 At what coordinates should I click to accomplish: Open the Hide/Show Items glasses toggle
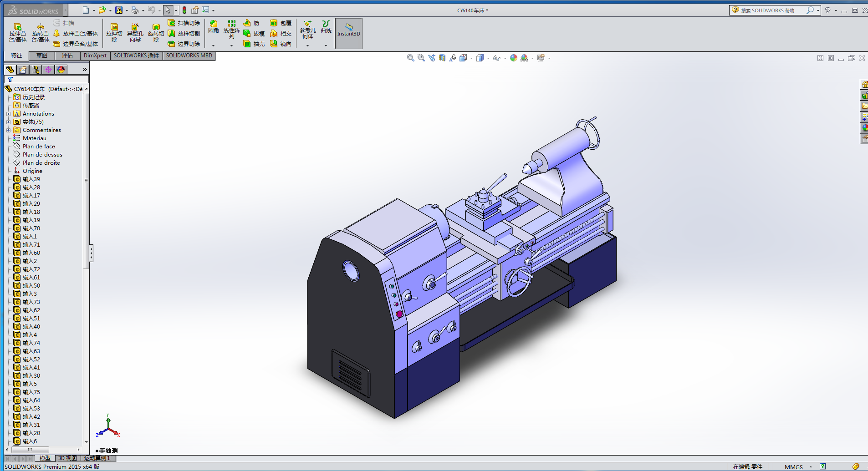[x=496, y=58]
